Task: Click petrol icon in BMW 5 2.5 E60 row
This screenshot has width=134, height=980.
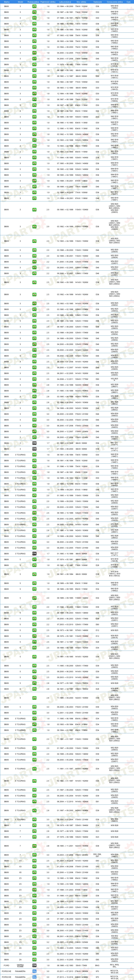Action: click(x=34, y=677)
